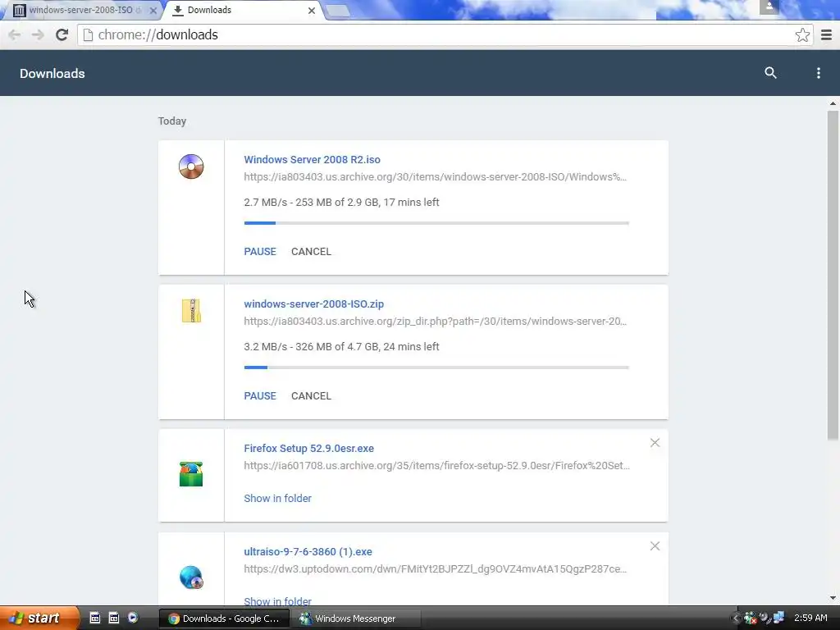Show Firefox Setup 52.9.0esr.exe in folder
This screenshot has width=840, height=630.
277,498
